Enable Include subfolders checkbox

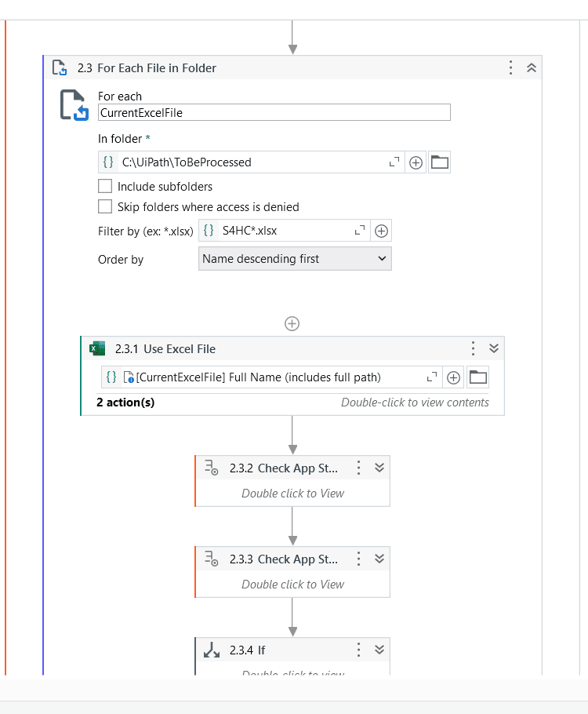pyautogui.click(x=105, y=186)
